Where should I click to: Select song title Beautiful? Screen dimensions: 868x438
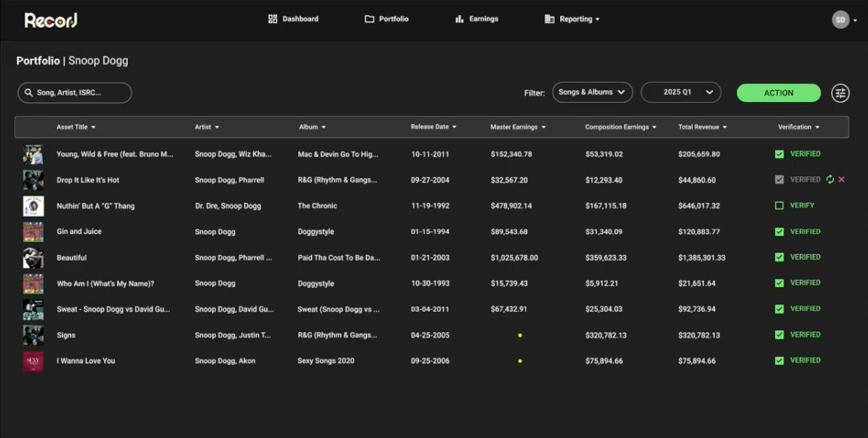(x=71, y=258)
